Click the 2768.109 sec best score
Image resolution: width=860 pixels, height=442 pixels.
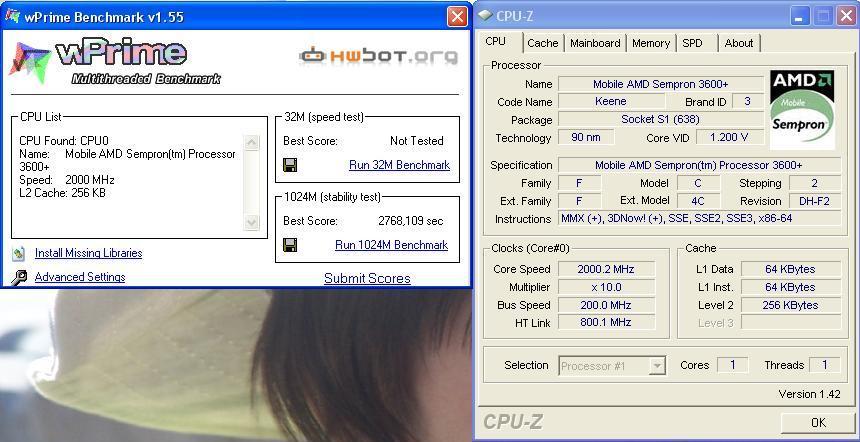click(411, 222)
